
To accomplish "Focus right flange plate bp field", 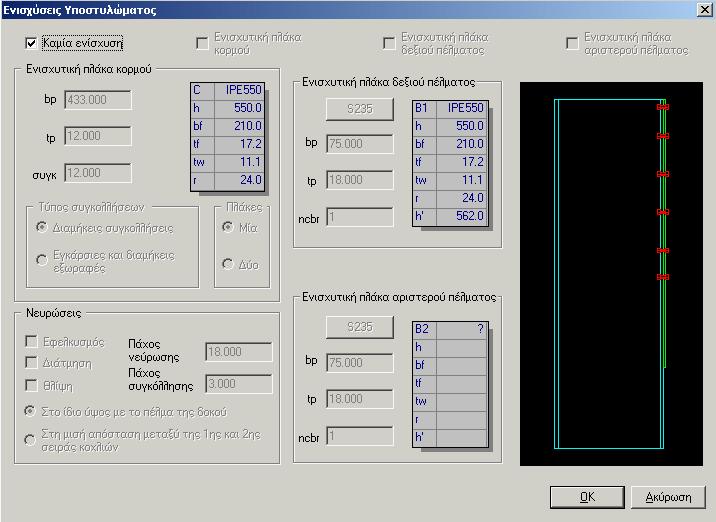I will (360, 144).
